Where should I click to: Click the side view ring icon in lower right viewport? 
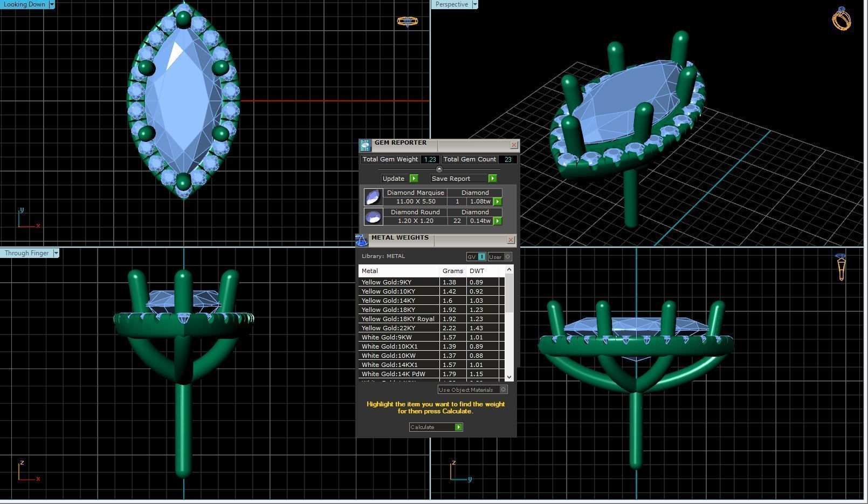841,267
